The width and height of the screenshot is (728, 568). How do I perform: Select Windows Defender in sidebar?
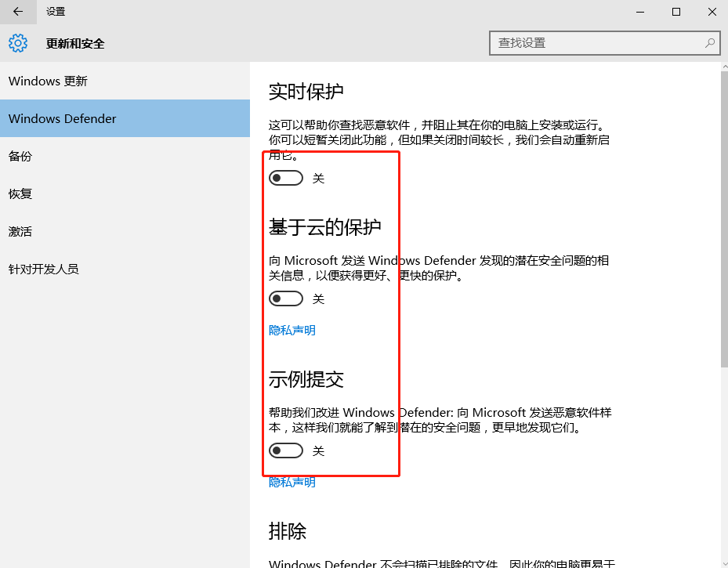(x=63, y=118)
